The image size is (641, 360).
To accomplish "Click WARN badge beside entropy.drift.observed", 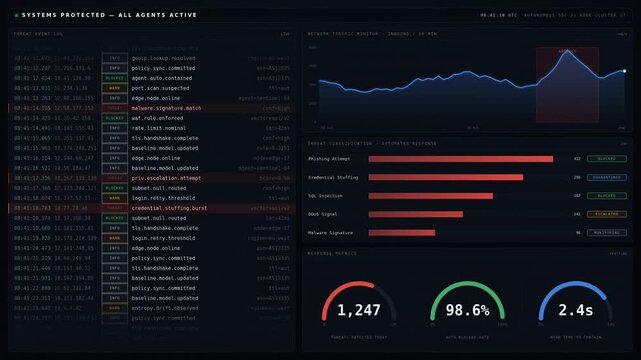I will (x=114, y=308).
